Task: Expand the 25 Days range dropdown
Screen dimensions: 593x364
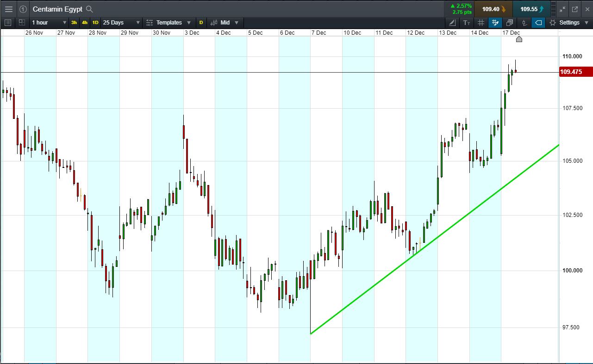Action: 121,23
